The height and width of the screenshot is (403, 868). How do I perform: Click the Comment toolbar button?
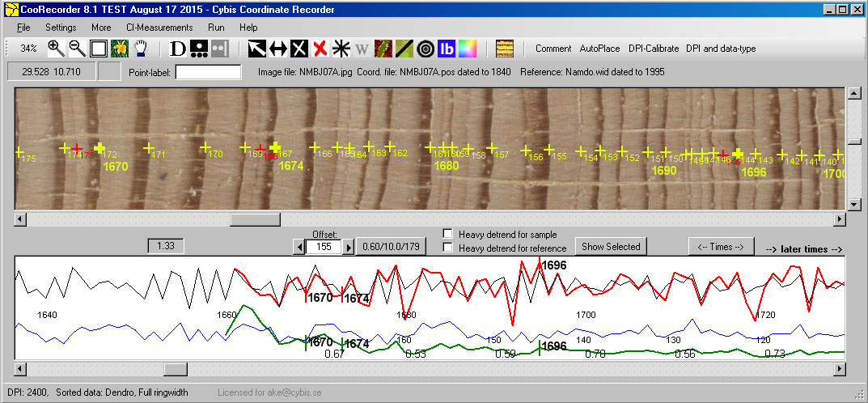tap(553, 49)
